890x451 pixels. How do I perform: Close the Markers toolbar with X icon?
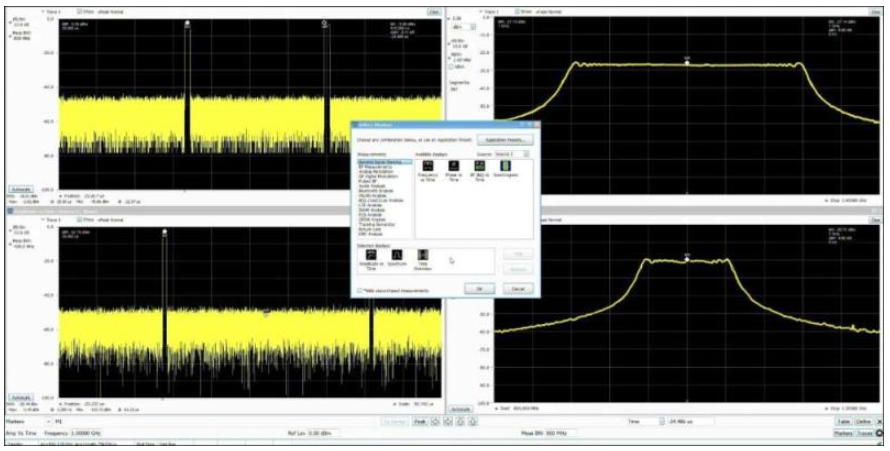point(880,422)
